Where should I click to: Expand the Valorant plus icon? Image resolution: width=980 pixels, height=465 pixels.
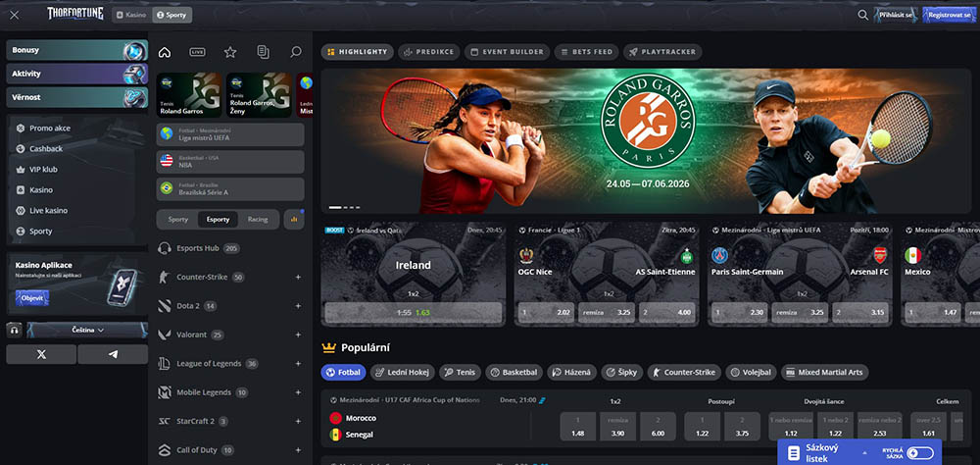tap(298, 335)
